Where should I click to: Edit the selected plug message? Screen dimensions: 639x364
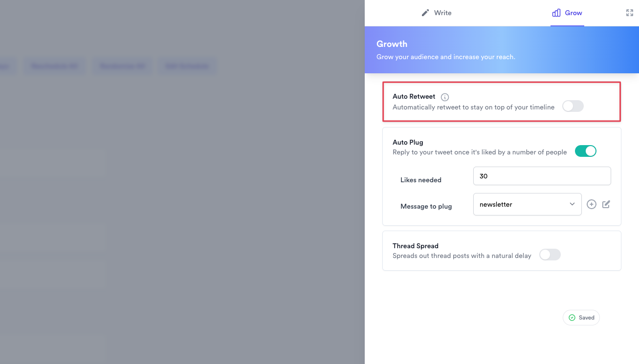[606, 204]
